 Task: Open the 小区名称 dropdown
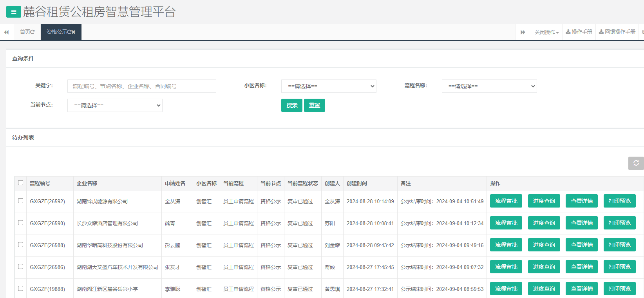(329, 86)
